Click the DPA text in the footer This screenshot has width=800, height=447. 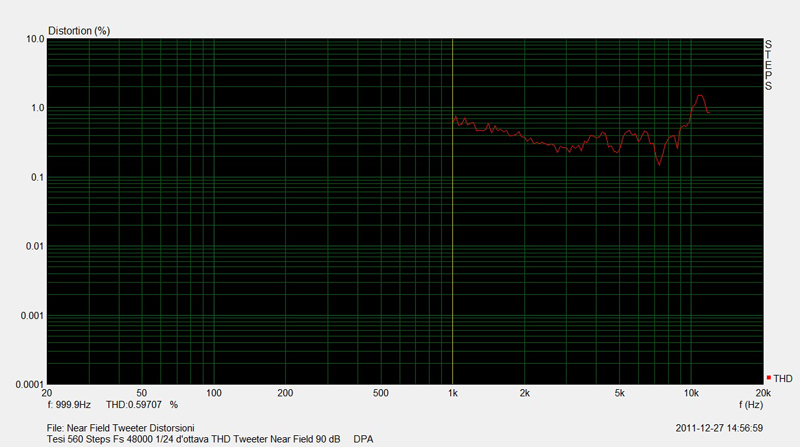coord(363,439)
